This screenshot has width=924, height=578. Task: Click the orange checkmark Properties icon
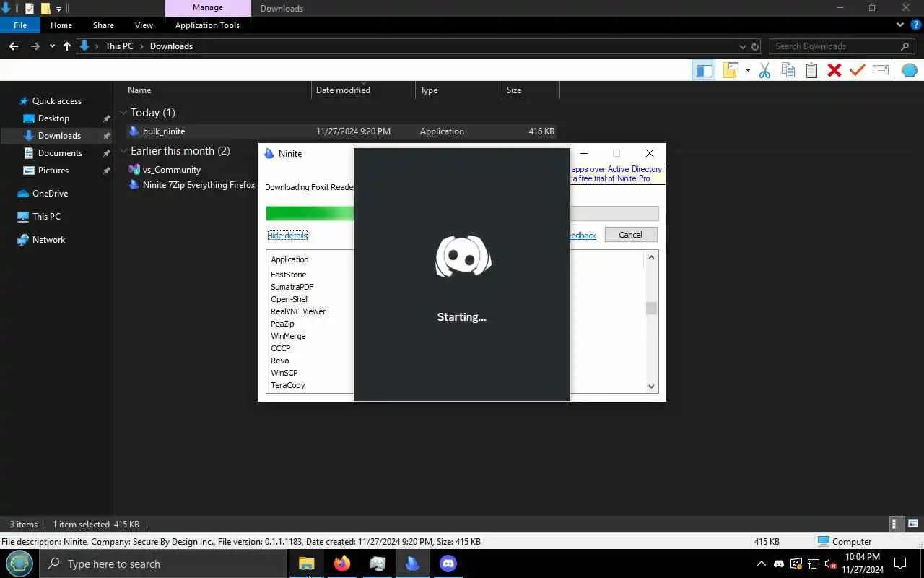[x=858, y=70]
